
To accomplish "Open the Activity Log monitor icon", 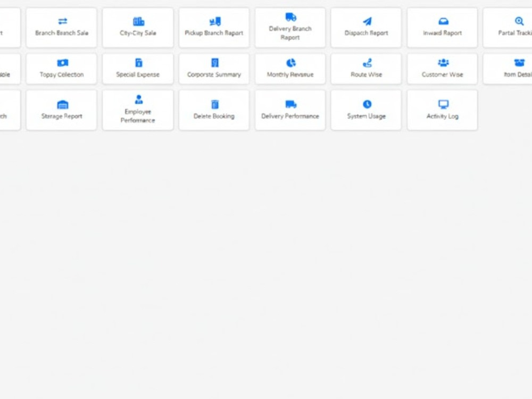I will click(443, 104).
